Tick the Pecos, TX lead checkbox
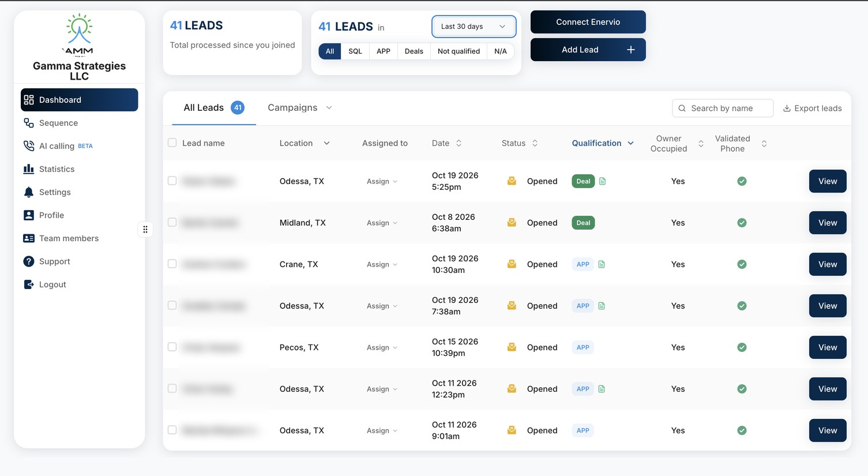 click(x=172, y=347)
